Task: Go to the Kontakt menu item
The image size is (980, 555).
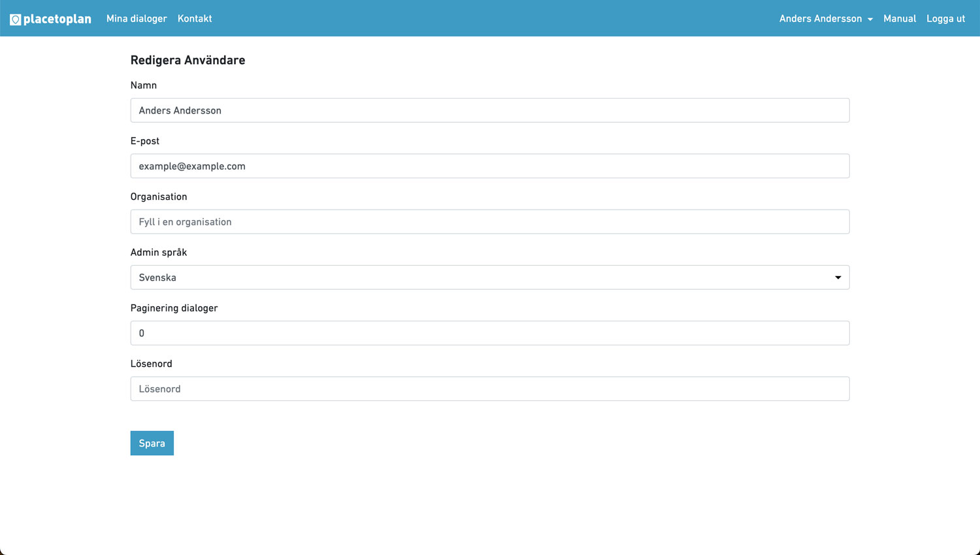Action: coord(195,18)
